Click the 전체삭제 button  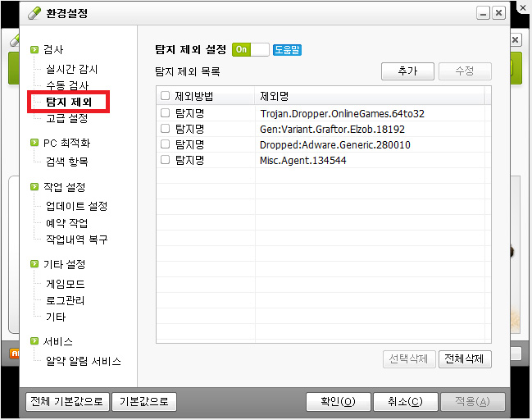465,359
